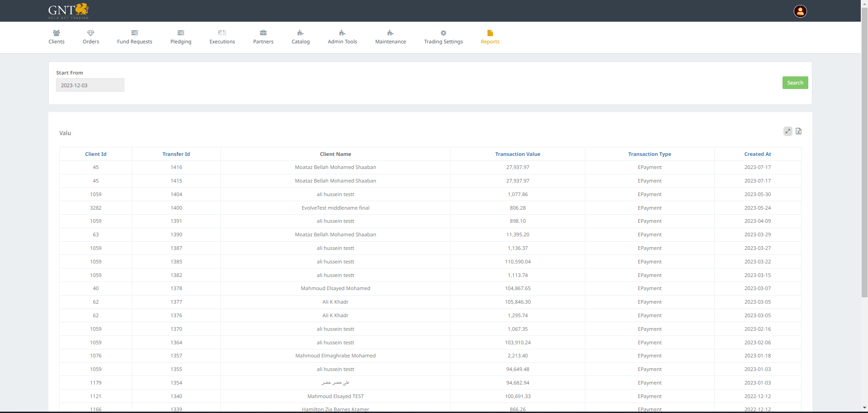Open the Executions menu item
This screenshot has height=413, width=868.
pos(222,37)
